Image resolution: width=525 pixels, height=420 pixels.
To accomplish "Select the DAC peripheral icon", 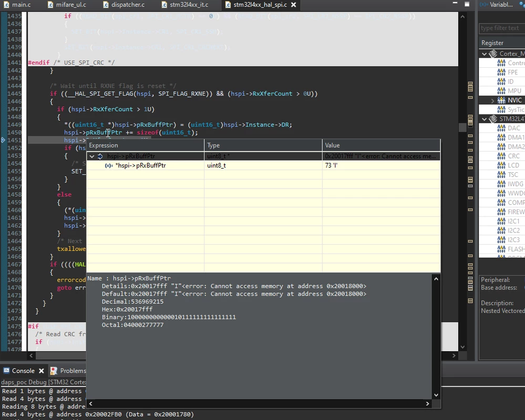I will click(x=501, y=128).
